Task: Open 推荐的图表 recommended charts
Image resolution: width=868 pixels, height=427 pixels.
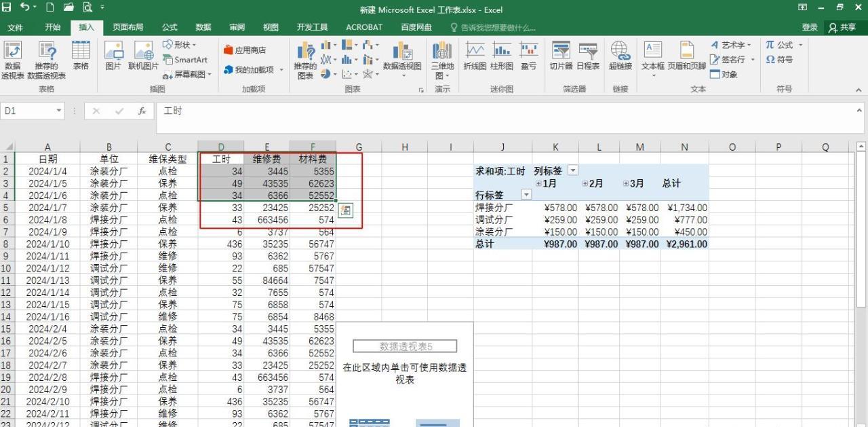Action: click(x=305, y=60)
